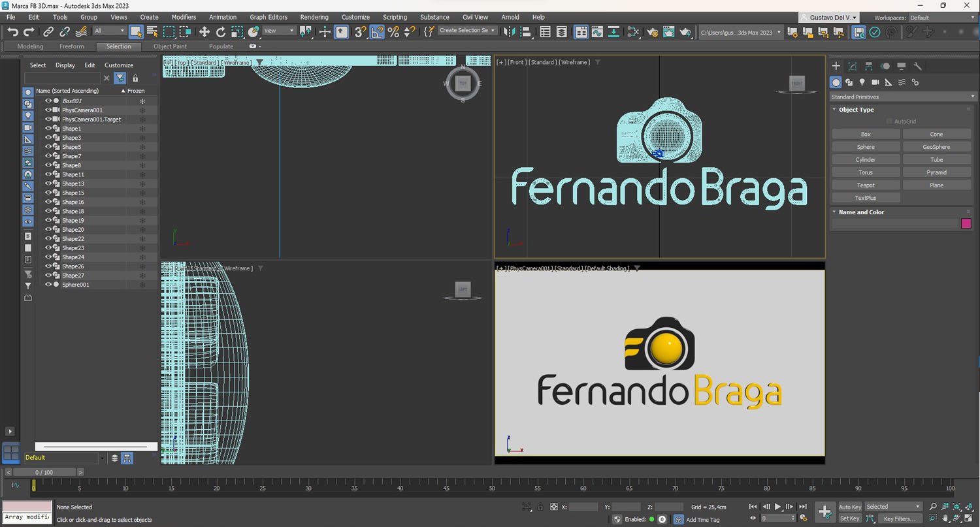Screen dimensions: 980x527
Task: Toggle the Angle Snap icon
Action: (378, 31)
